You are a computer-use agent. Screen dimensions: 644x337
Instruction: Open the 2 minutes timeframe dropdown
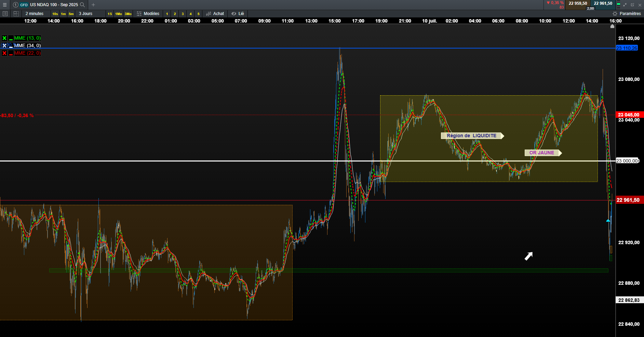point(35,14)
